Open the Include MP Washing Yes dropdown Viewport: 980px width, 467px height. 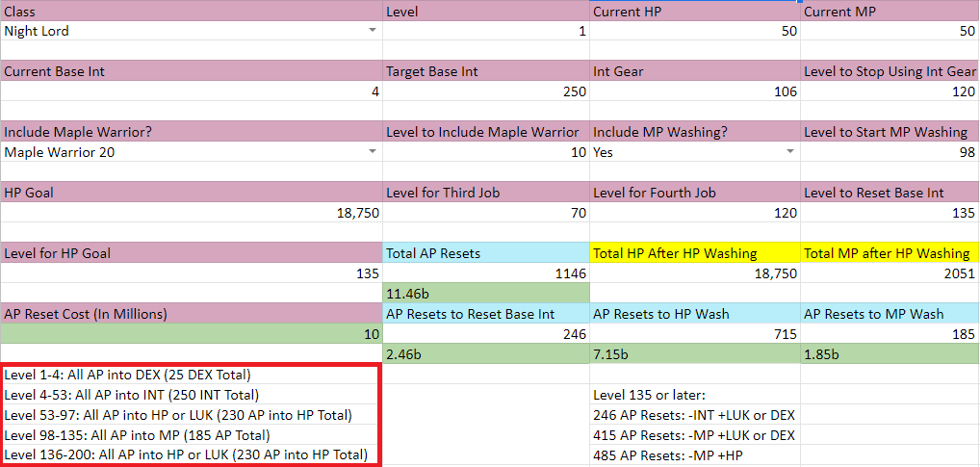click(789, 152)
